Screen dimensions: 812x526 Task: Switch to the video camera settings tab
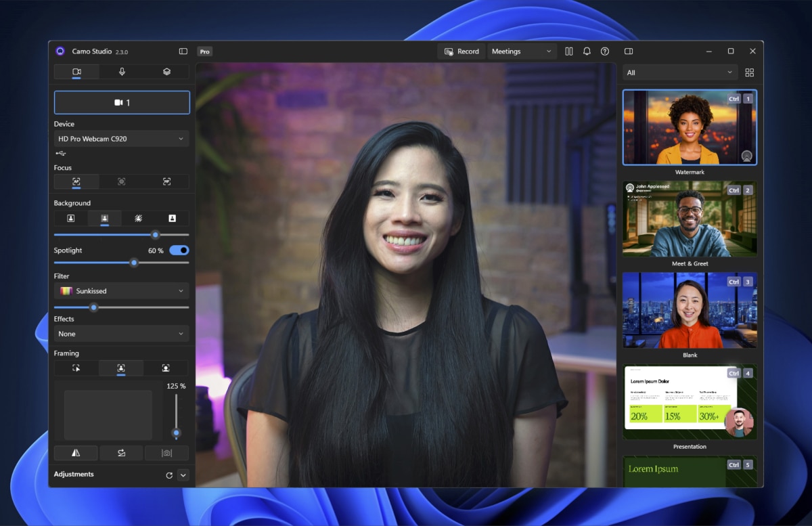tap(76, 72)
